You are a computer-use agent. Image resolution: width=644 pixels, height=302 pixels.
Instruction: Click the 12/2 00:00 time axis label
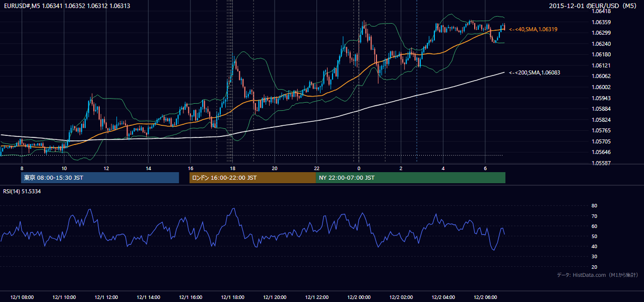[x=359, y=297]
